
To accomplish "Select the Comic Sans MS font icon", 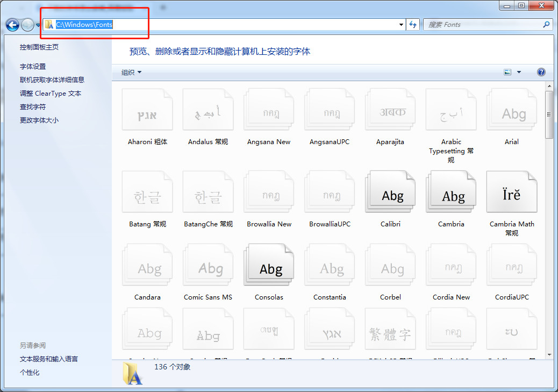I will [208, 265].
